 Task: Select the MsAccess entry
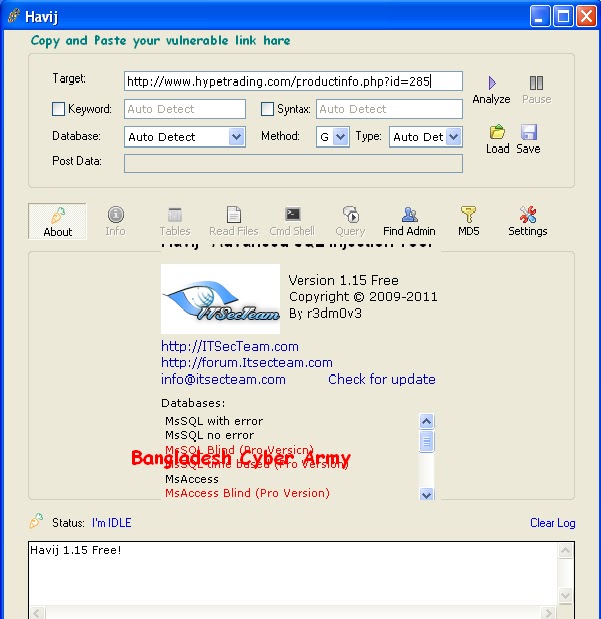point(192,479)
